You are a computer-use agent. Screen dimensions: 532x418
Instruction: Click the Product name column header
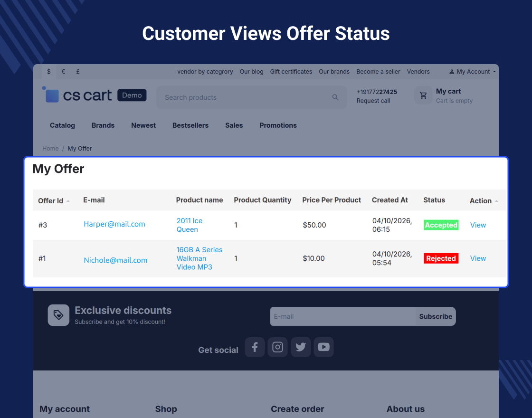[199, 200]
